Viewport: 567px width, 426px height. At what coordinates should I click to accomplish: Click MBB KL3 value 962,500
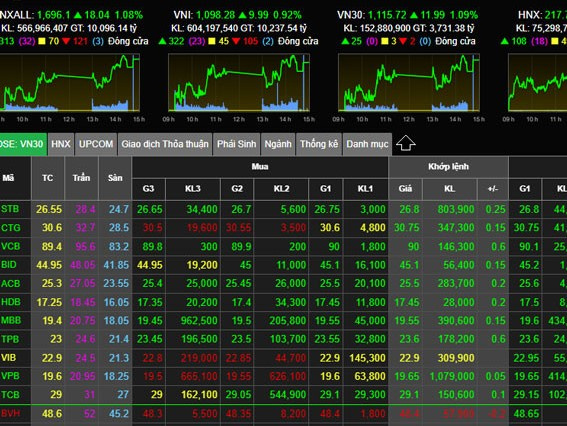pyautogui.click(x=199, y=321)
